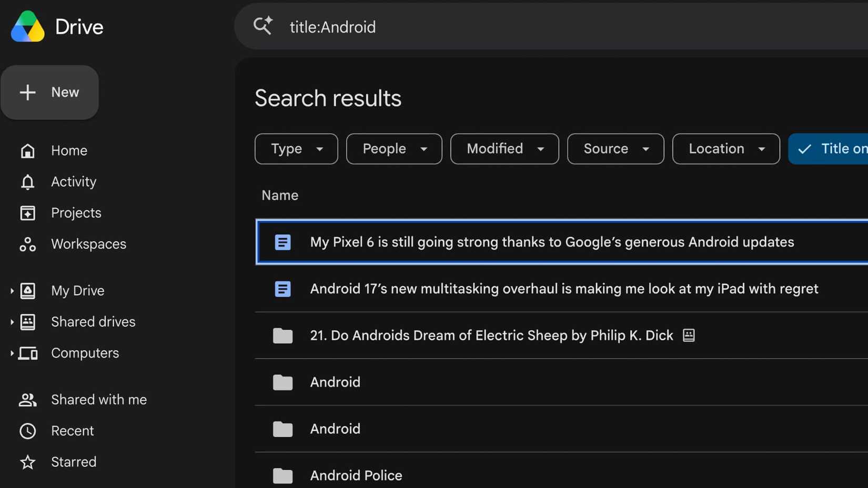Image resolution: width=868 pixels, height=488 pixels.
Task: Create a new item with New button
Action: (50, 92)
